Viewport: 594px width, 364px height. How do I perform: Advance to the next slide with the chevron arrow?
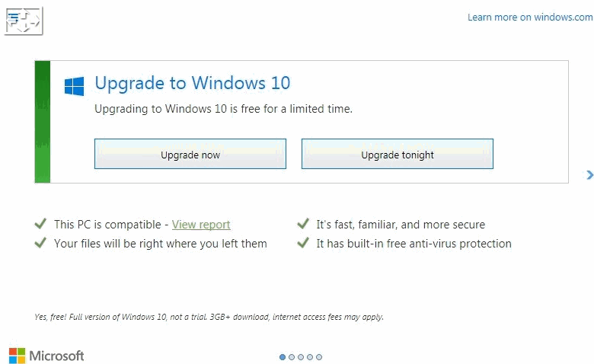click(589, 175)
